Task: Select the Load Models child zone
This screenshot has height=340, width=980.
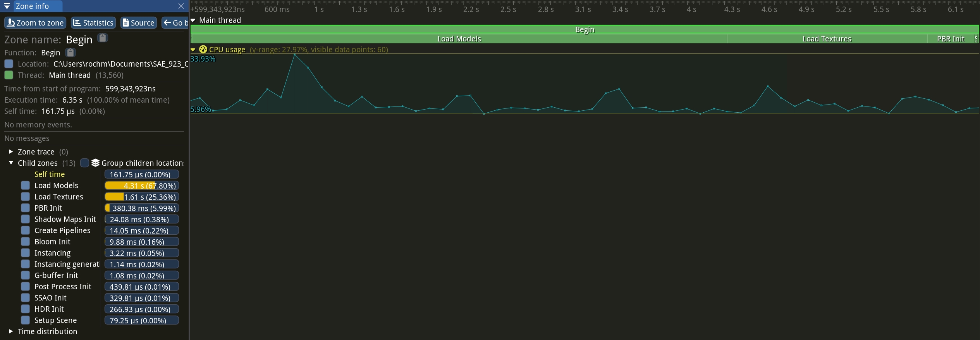Action: (x=56, y=185)
